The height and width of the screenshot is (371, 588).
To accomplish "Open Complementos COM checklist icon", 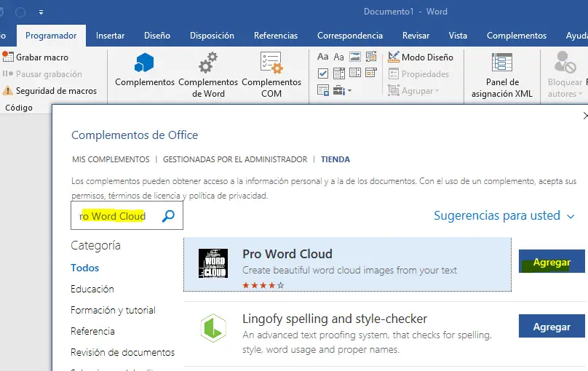I will tap(271, 63).
